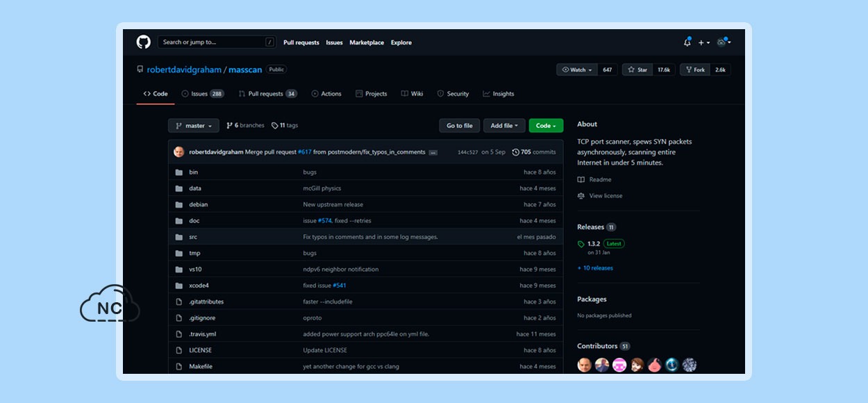The height and width of the screenshot is (403, 868).
Task: Open the notifications bell
Action: click(687, 42)
